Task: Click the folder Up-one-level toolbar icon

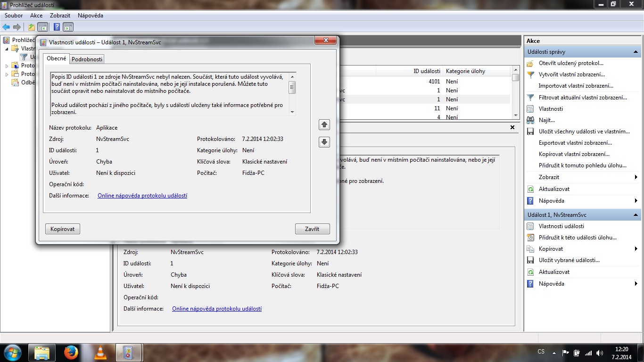Action: 32,27
